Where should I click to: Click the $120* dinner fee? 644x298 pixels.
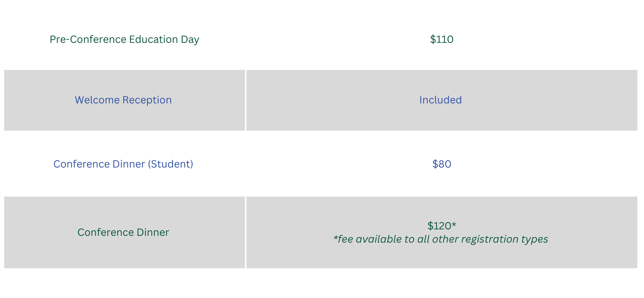pyautogui.click(x=441, y=226)
